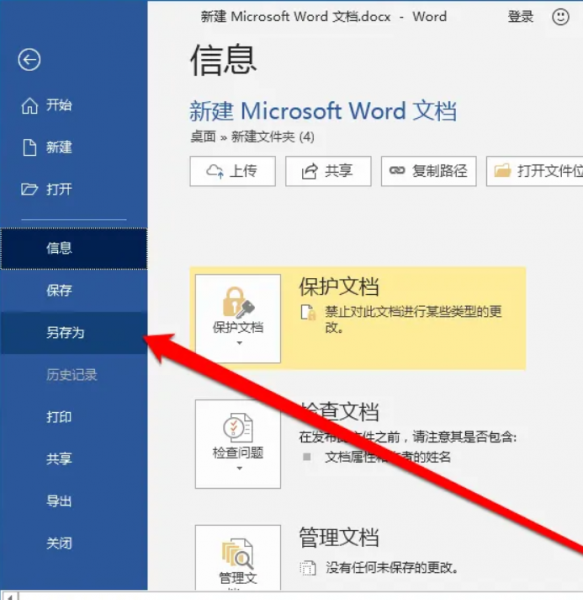Click the back arrow circle icon
583x600 pixels.
[29, 60]
